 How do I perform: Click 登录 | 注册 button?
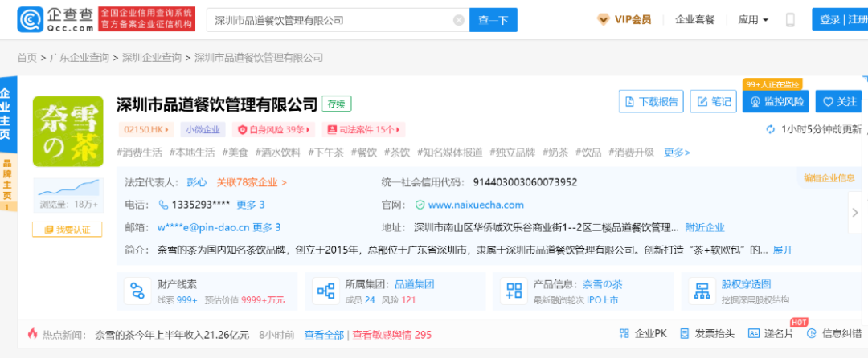tap(840, 20)
